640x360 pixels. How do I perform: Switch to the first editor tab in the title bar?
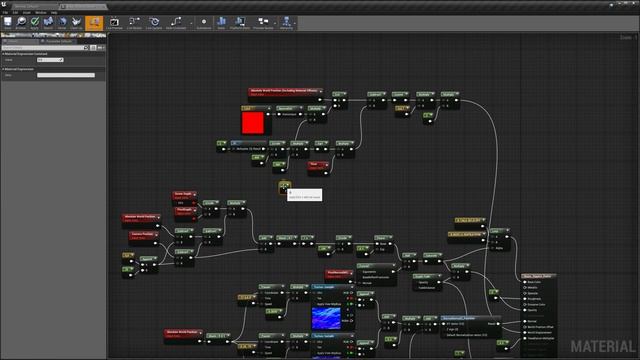(35, 7)
